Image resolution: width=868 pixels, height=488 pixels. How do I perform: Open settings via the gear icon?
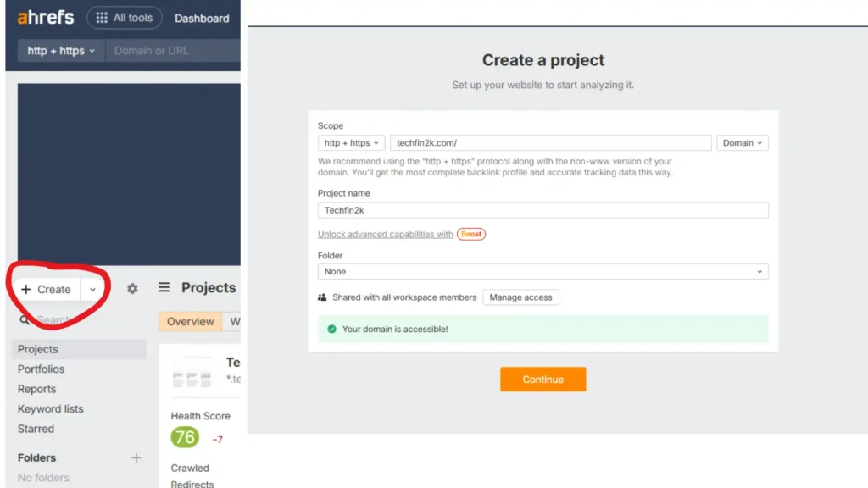pos(132,289)
